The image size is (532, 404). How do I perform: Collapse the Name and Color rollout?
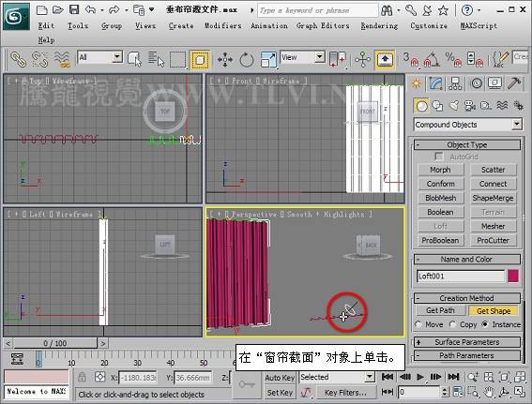click(x=467, y=260)
